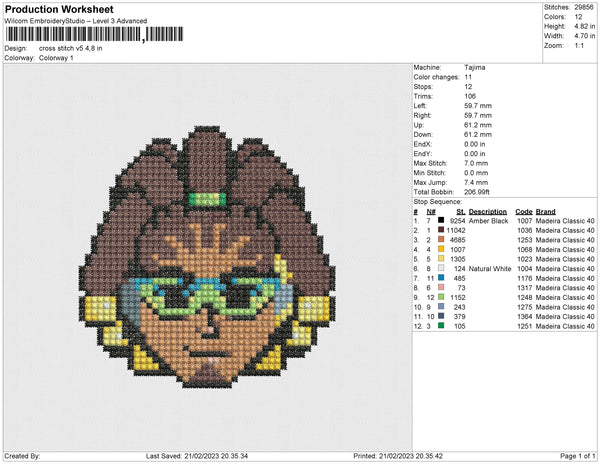The height and width of the screenshot is (464, 600).
Task: Click the Up measurement 61.2 mm
Action: [x=478, y=125]
